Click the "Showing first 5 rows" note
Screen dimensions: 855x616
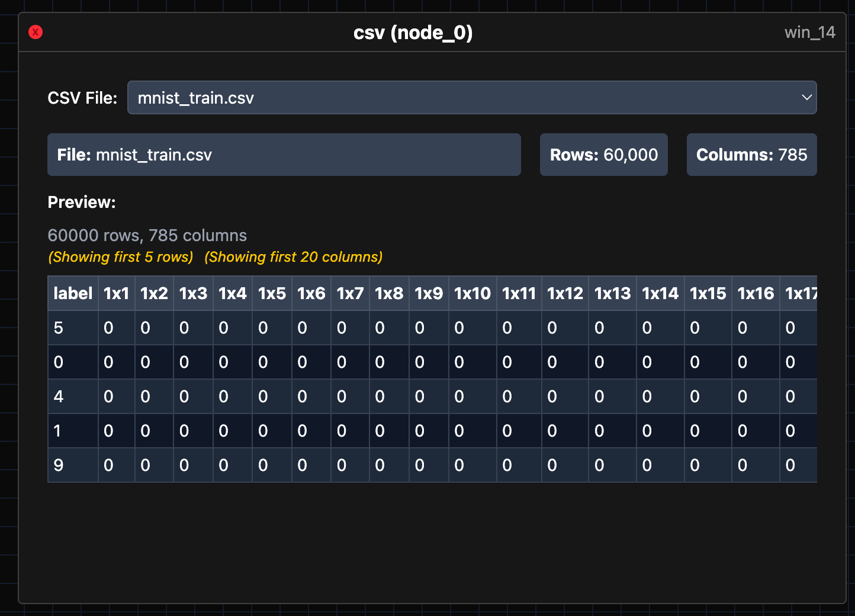click(121, 257)
